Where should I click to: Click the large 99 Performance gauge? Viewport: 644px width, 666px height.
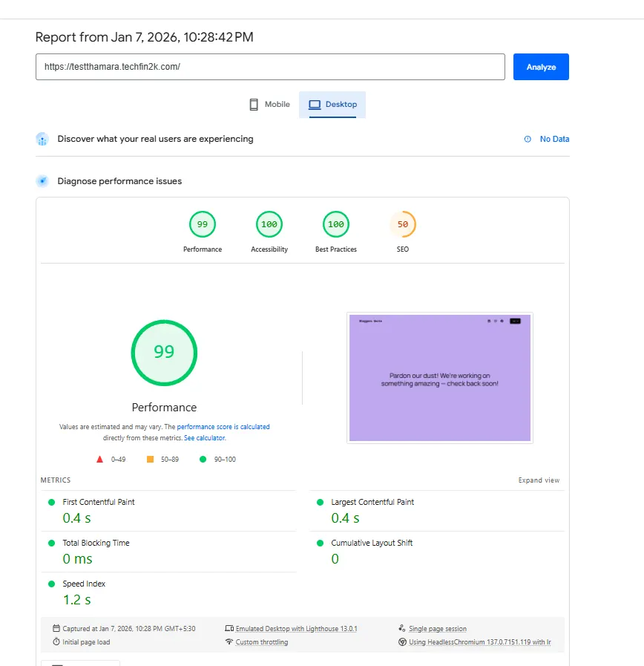(164, 353)
